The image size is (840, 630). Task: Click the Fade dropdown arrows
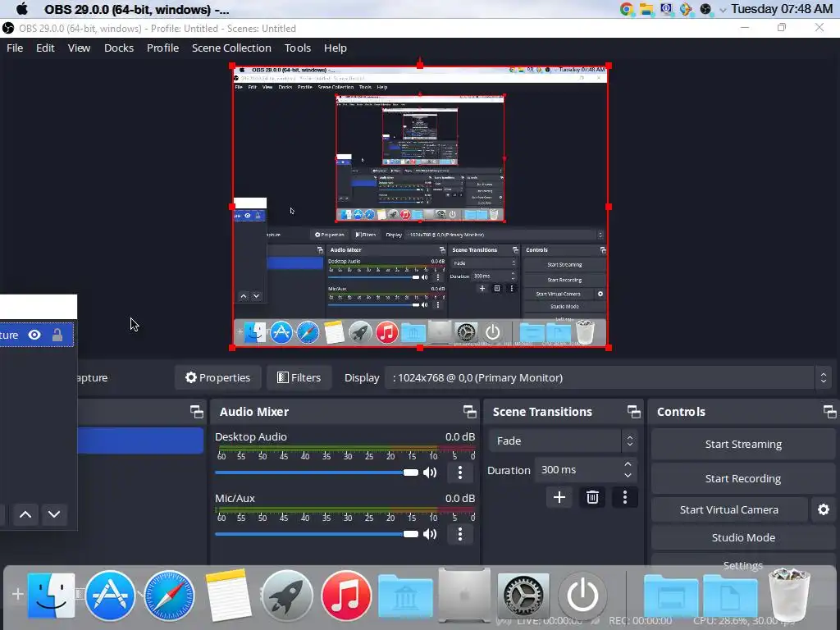coord(630,441)
